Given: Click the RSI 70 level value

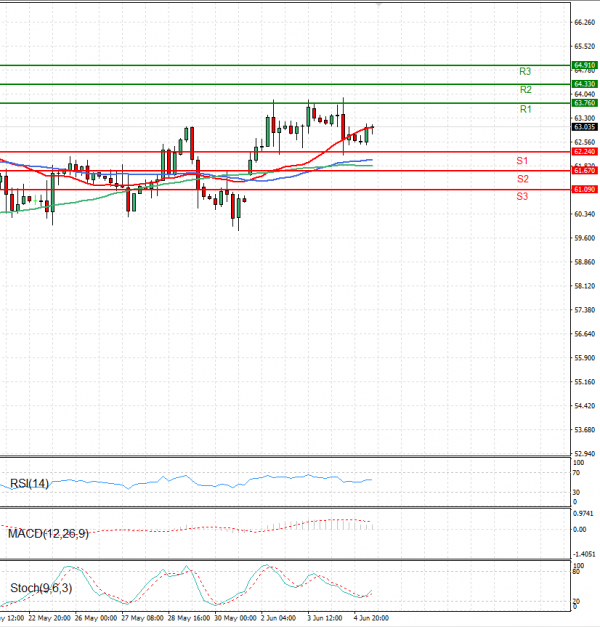Looking at the screenshot, I should (576, 473).
